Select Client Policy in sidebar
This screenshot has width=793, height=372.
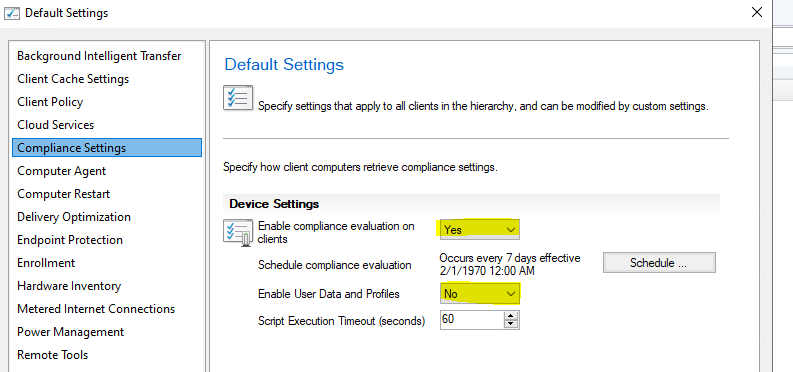[50, 102]
